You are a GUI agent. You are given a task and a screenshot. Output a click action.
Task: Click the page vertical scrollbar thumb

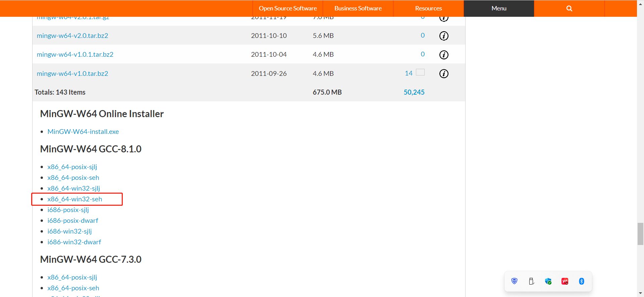tap(640, 234)
